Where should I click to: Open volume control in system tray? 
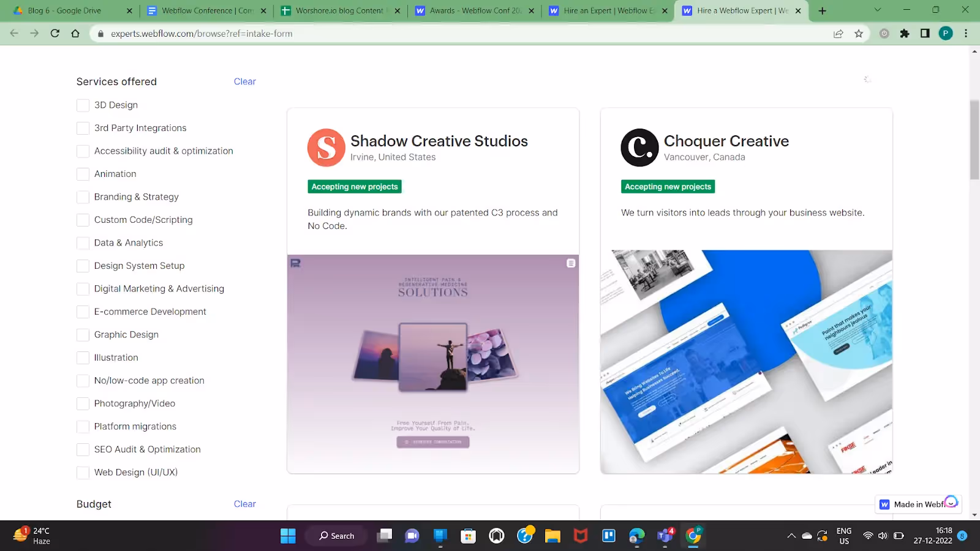[x=883, y=536]
